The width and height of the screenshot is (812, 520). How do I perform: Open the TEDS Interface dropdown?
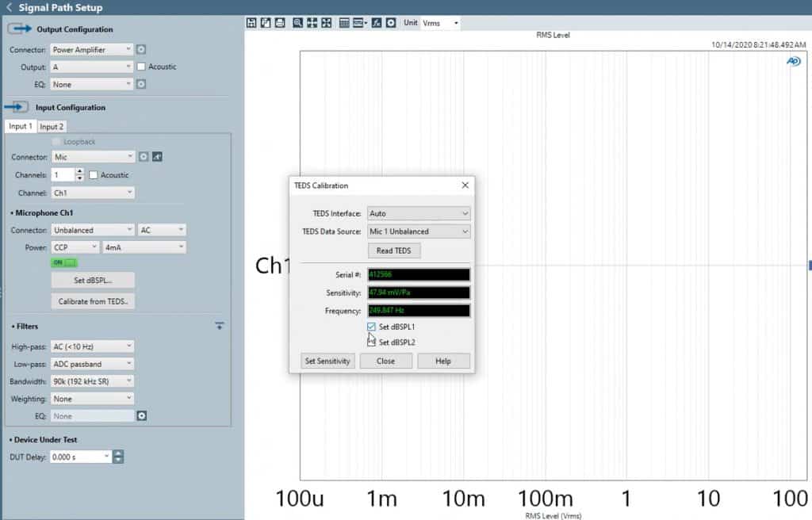click(419, 213)
